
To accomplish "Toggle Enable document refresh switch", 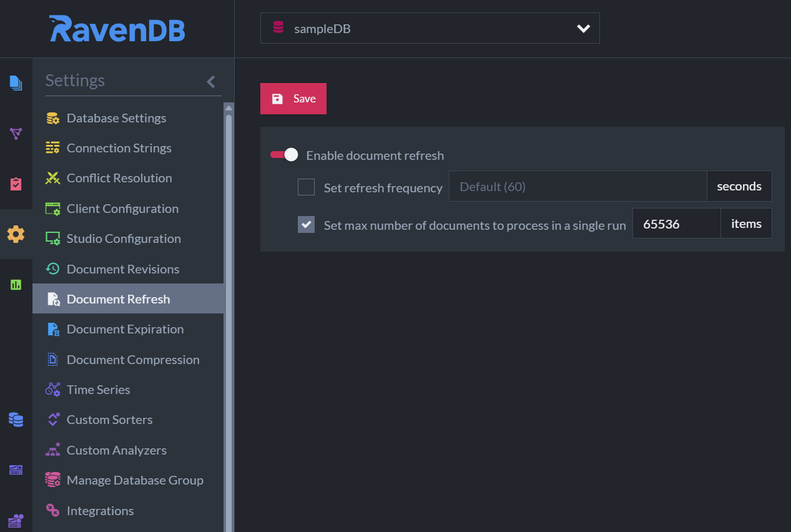I will click(x=284, y=155).
